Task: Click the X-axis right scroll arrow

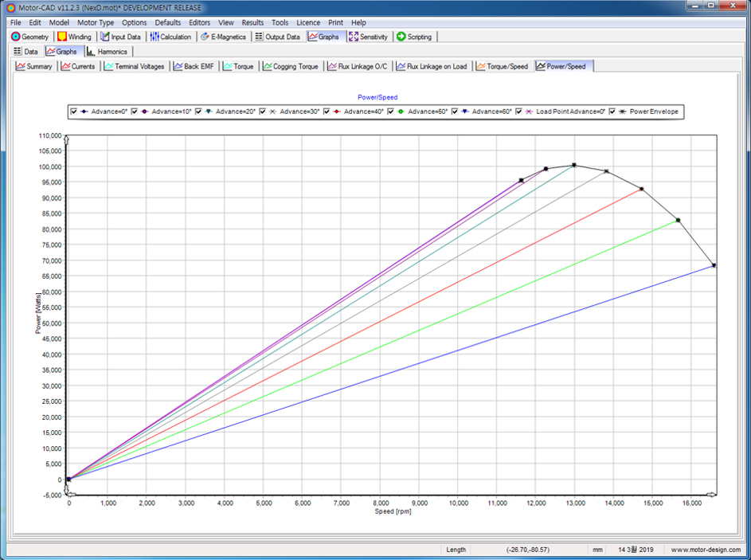Action: click(712, 495)
